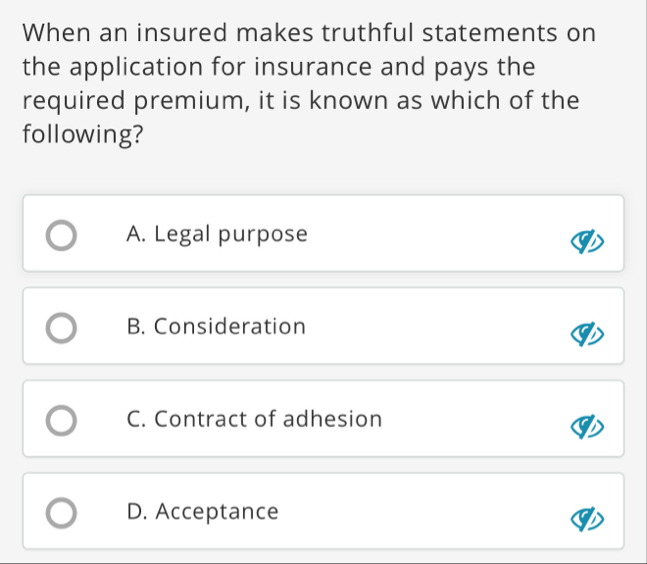
Task: Click the letter "D." prefix of Acceptance
Action: 137,512
